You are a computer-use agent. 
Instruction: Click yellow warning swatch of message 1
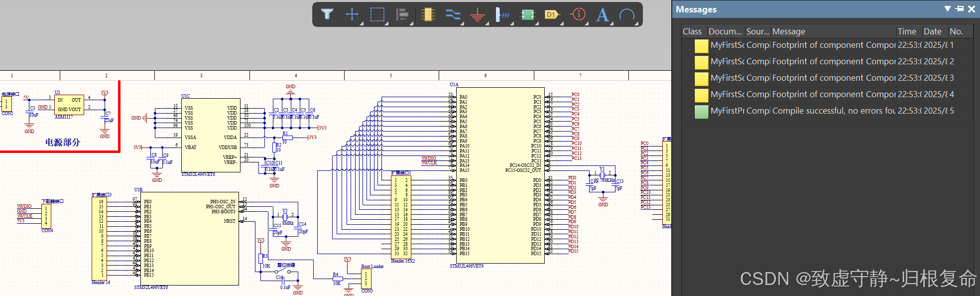701,46
